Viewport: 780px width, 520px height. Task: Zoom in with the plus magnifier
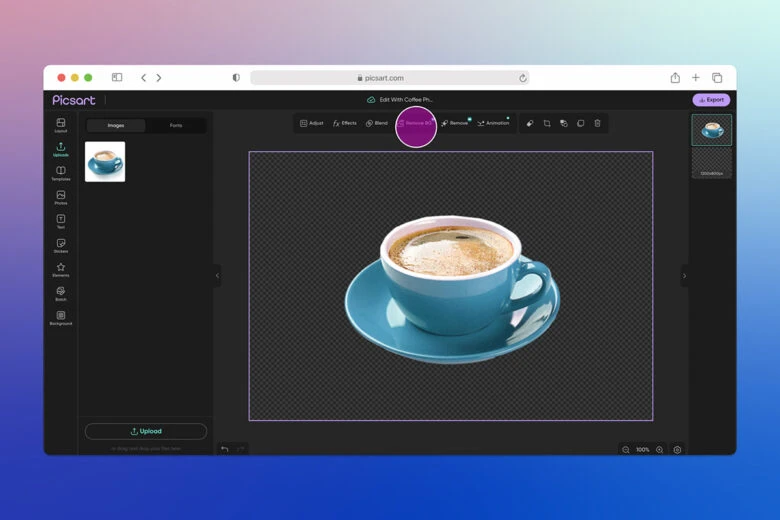[x=660, y=450]
